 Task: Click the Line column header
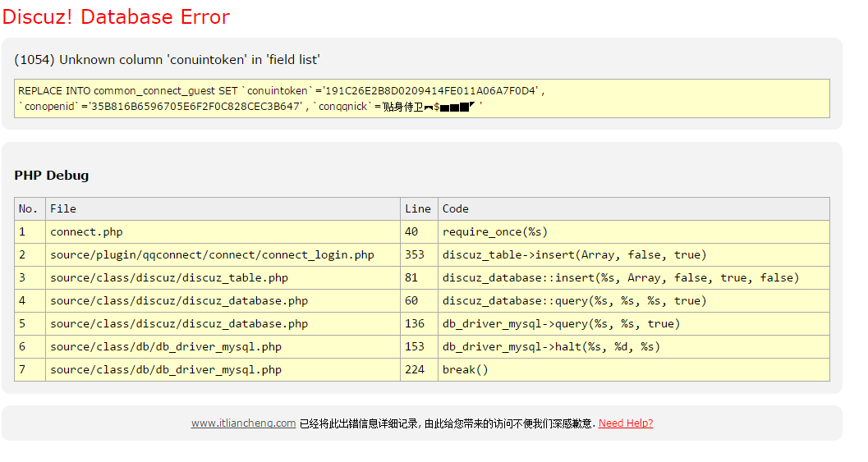pyautogui.click(x=418, y=208)
